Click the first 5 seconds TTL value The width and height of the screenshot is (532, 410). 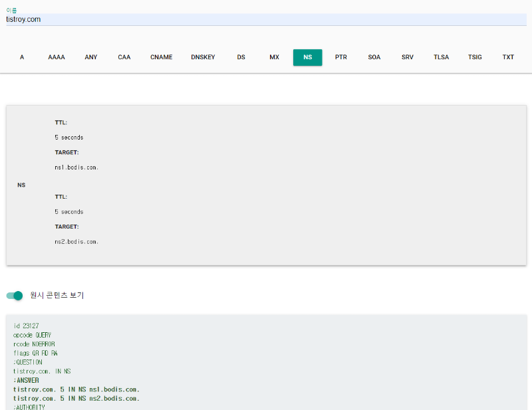69,138
